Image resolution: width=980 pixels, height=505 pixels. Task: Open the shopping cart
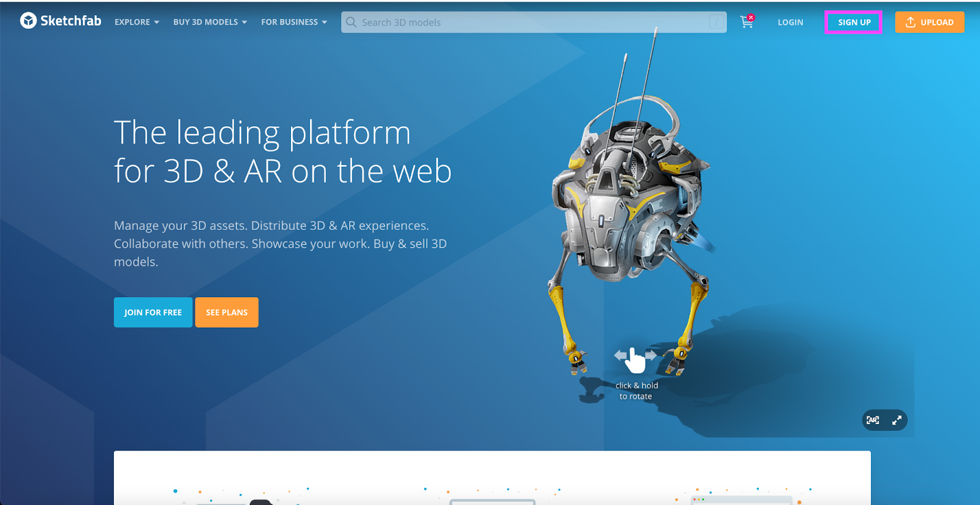(x=746, y=23)
